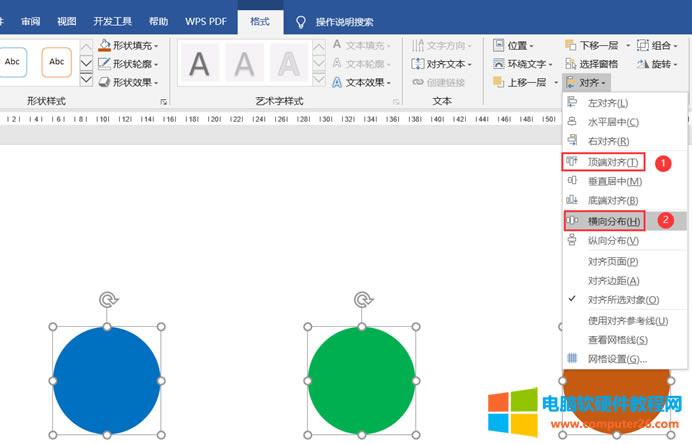Click rotation handle above blue circle
This screenshot has height=444, width=692.
point(108,300)
